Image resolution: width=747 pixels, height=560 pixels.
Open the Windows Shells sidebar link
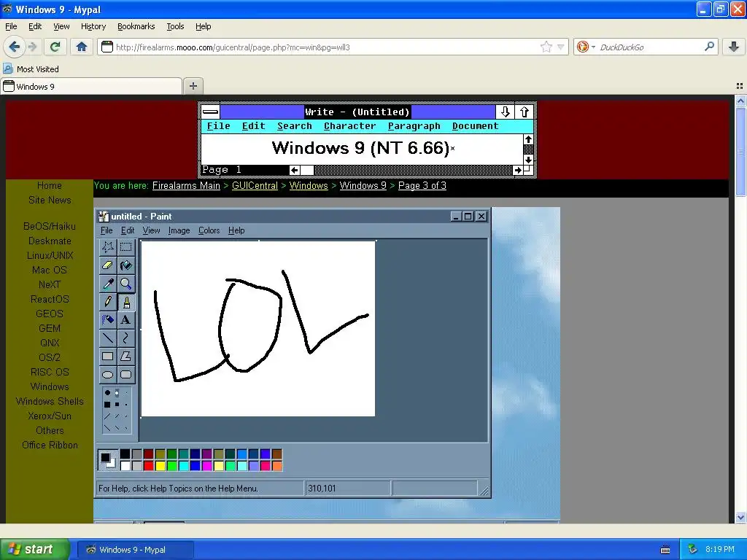click(50, 402)
